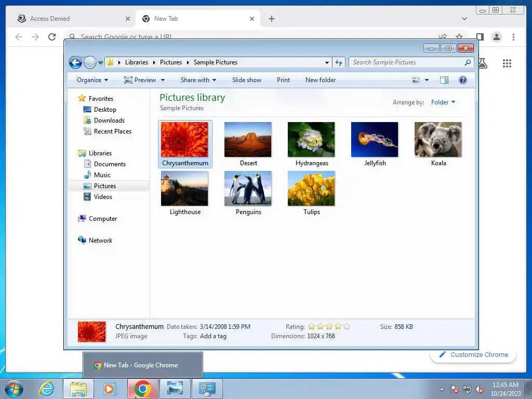Screen dimensions: 532x399
Task: Close the New Tab Chrome tab
Action: click(x=252, y=19)
